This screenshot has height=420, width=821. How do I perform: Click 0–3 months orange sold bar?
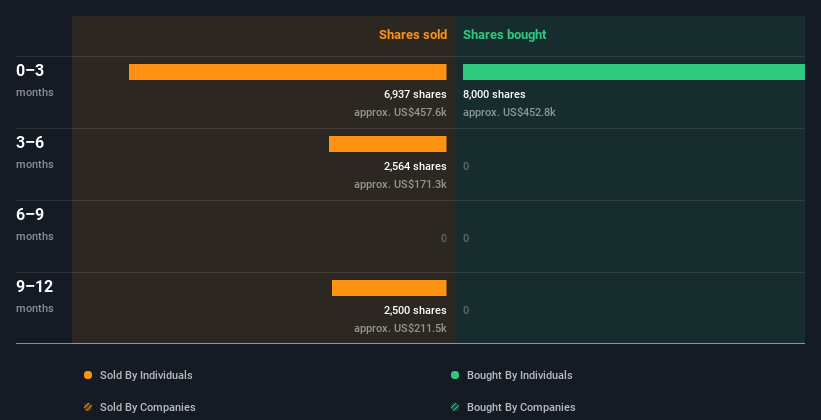[287, 72]
